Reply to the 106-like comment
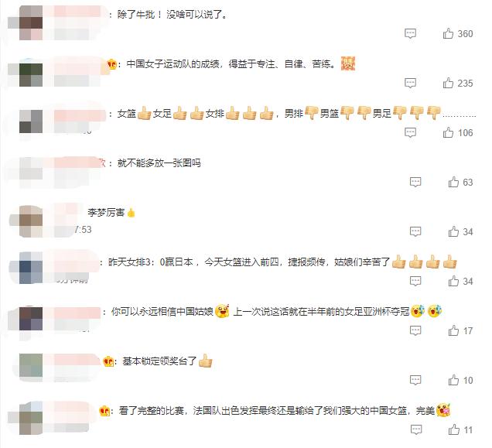 (x=410, y=132)
